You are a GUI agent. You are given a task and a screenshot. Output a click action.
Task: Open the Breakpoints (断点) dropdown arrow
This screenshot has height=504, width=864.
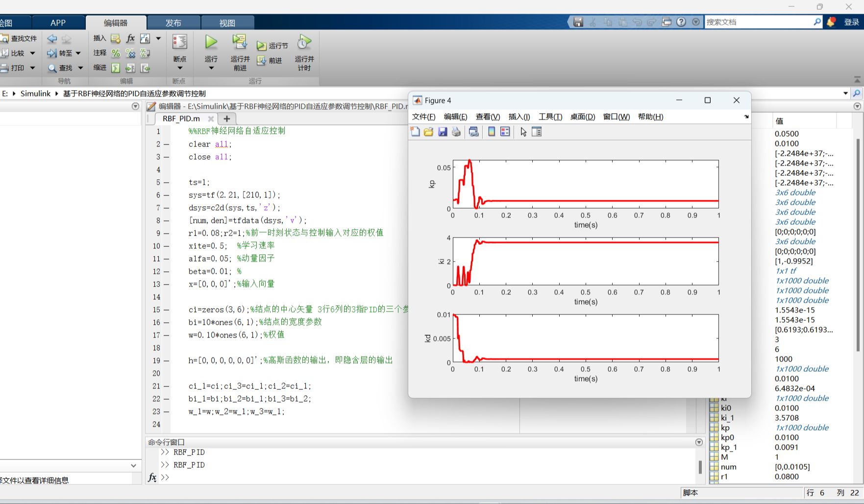click(180, 68)
